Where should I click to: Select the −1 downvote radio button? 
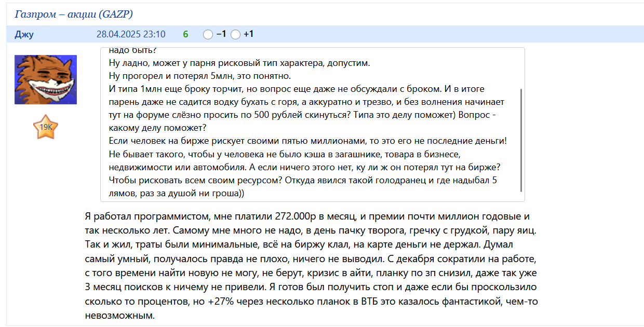point(208,35)
